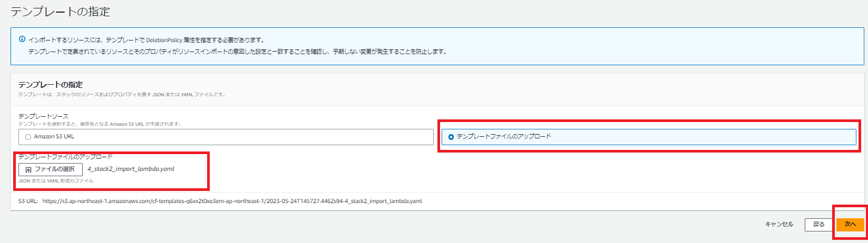Click the テンプレートソース label
Viewport: 868px width, 243px height.
[43, 116]
